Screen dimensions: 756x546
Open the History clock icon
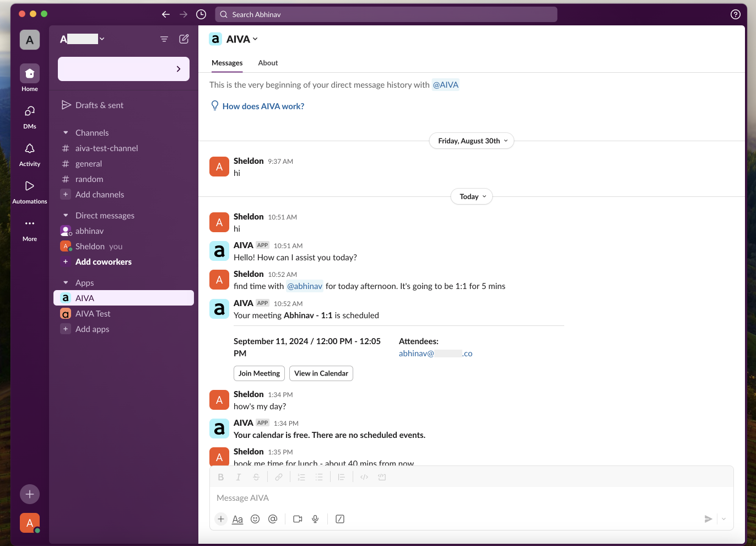click(x=201, y=14)
